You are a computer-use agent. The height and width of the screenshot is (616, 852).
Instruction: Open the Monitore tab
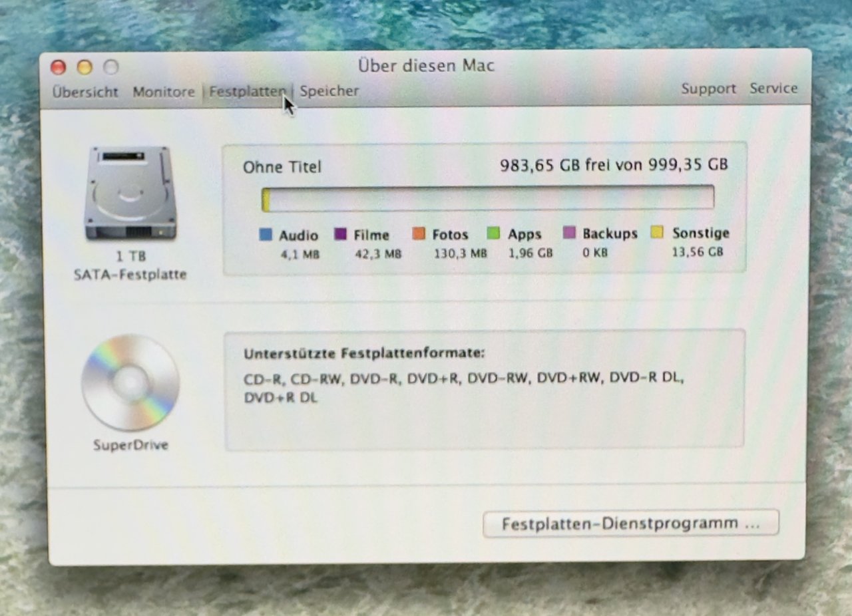point(164,92)
